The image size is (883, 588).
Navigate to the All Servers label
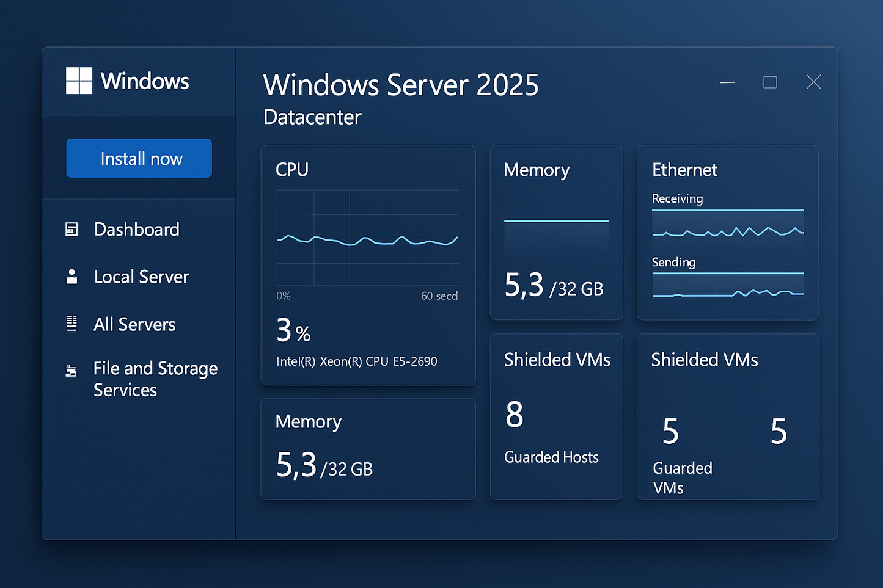click(x=134, y=324)
